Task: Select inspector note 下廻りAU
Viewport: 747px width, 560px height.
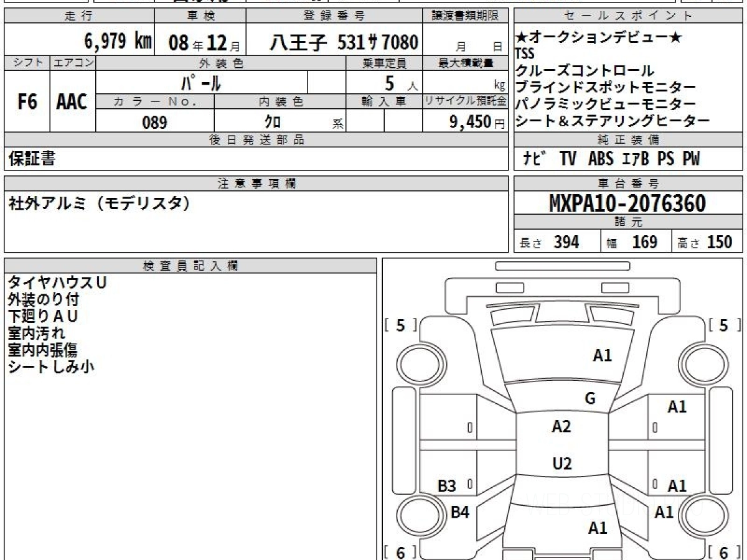Action: point(44,316)
